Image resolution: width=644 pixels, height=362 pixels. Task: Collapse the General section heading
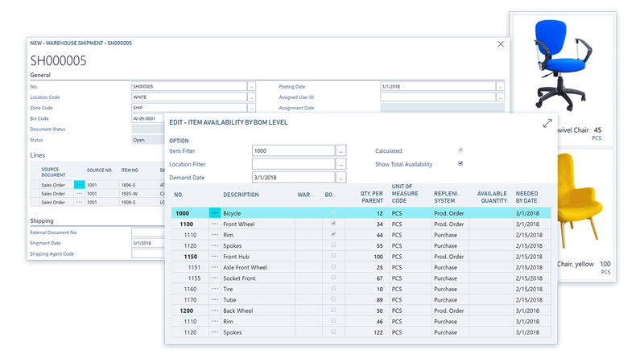40,75
